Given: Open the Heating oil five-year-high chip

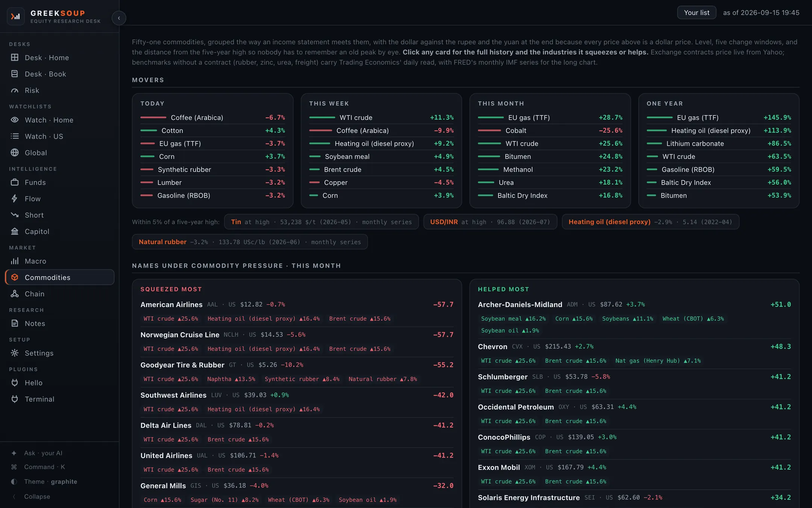Looking at the screenshot, I should (650, 222).
